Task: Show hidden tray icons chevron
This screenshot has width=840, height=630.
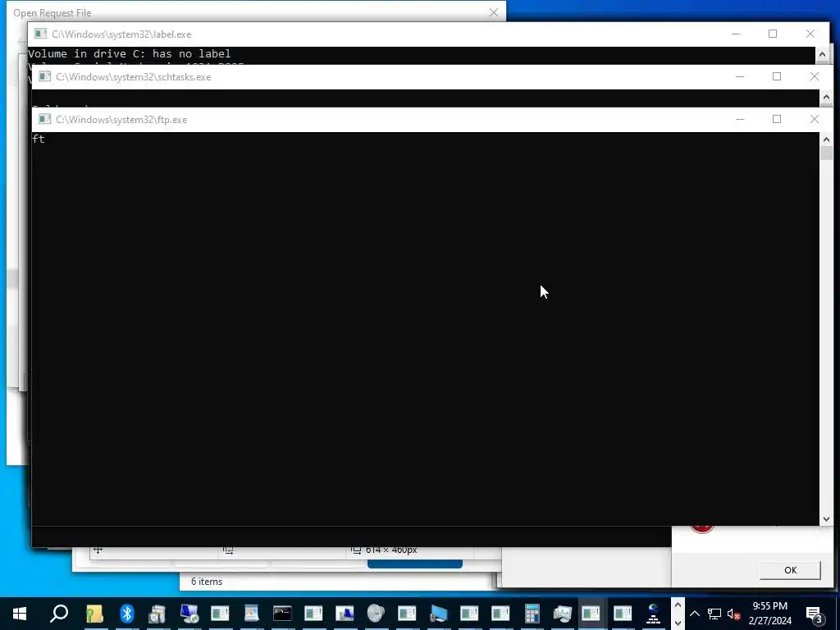Action: [x=694, y=614]
